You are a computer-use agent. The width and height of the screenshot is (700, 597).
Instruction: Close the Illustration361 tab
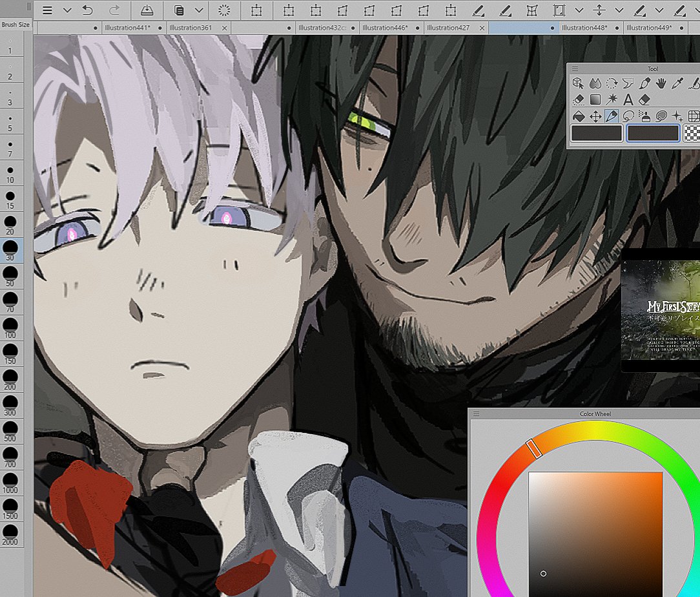point(225,28)
